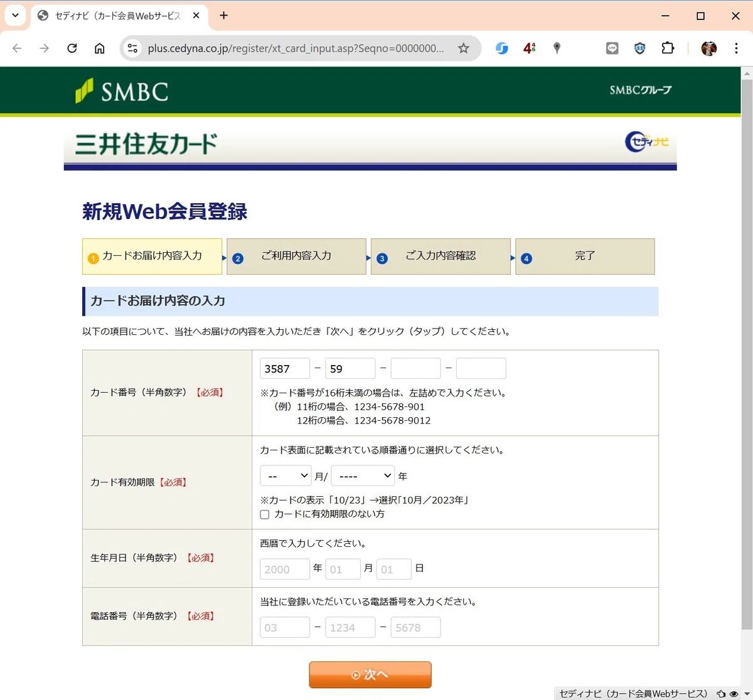The height and width of the screenshot is (700, 753).
Task: Click the 電話番号（半角数字） label
Action: (x=134, y=616)
